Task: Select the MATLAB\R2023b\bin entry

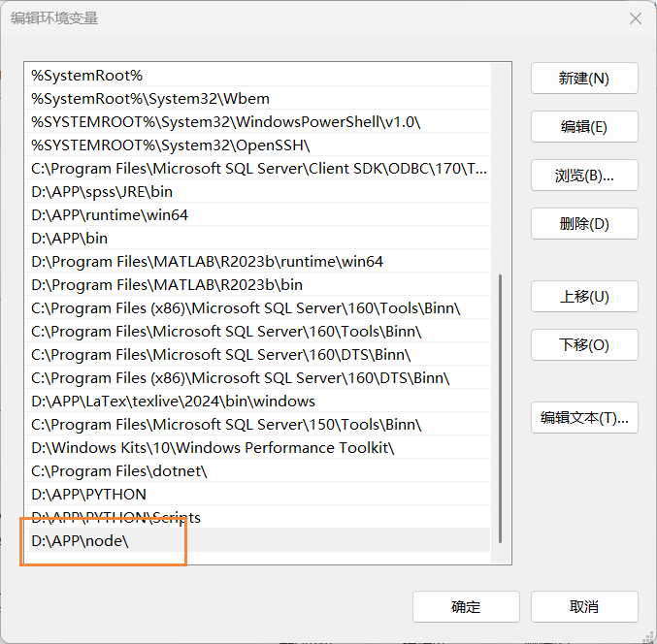Action: tap(258, 285)
